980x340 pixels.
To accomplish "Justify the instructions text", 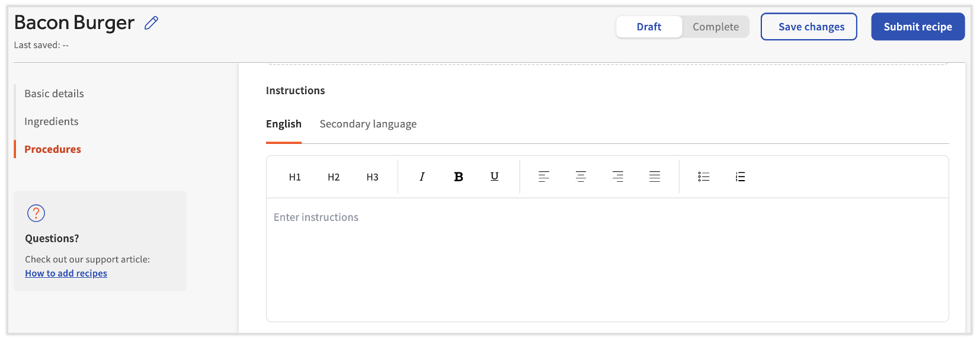I will coord(654,177).
